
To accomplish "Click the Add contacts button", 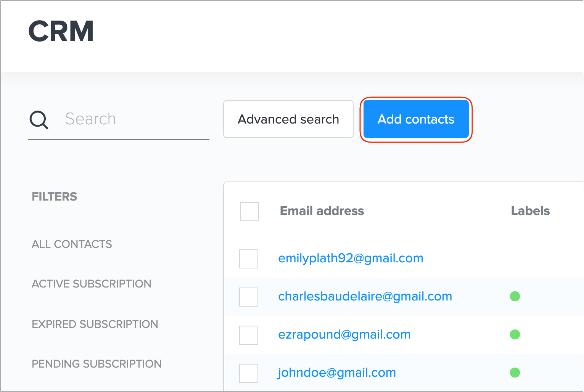I will (x=416, y=119).
